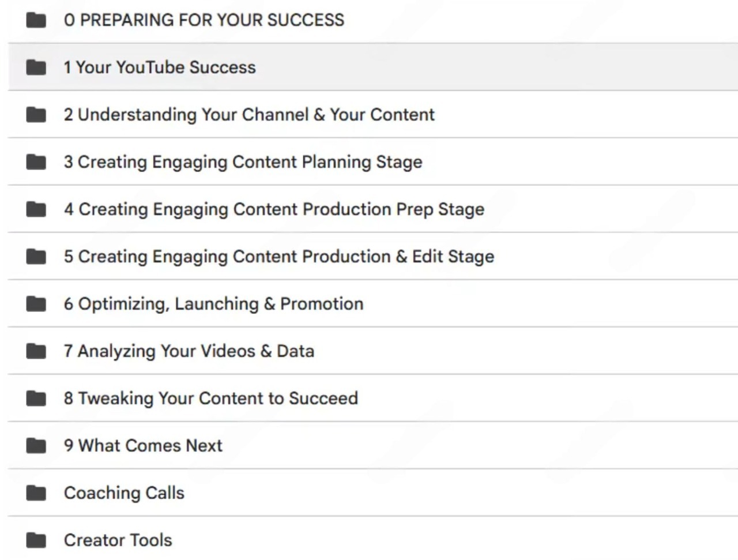Click folder icon next to 1 Your YouTube Success
This screenshot has height=560, width=738.
(x=36, y=67)
